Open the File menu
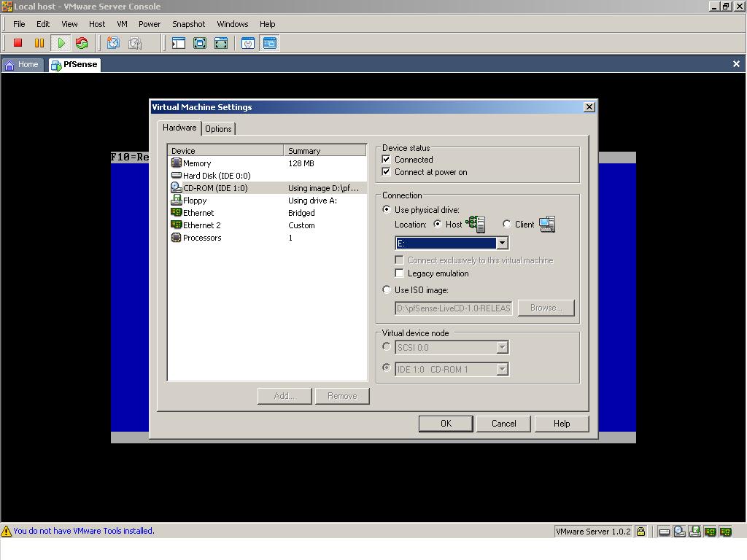The height and width of the screenshot is (560, 747). [19, 24]
